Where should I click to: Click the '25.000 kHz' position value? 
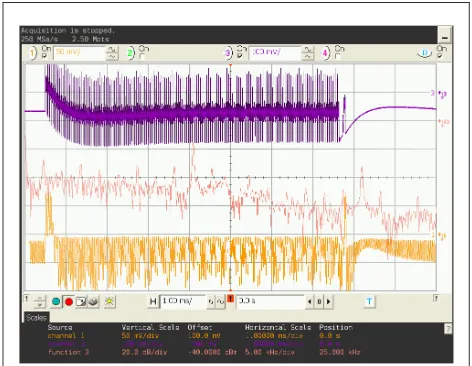coord(340,352)
